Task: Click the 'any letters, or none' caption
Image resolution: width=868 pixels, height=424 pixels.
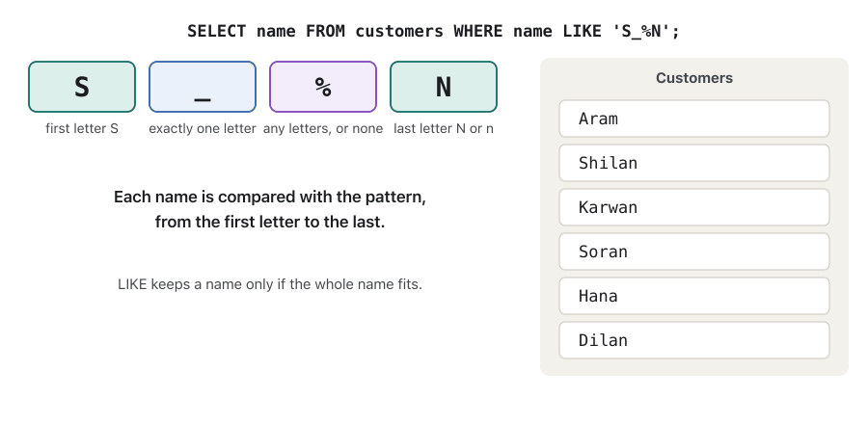Action: (x=323, y=128)
